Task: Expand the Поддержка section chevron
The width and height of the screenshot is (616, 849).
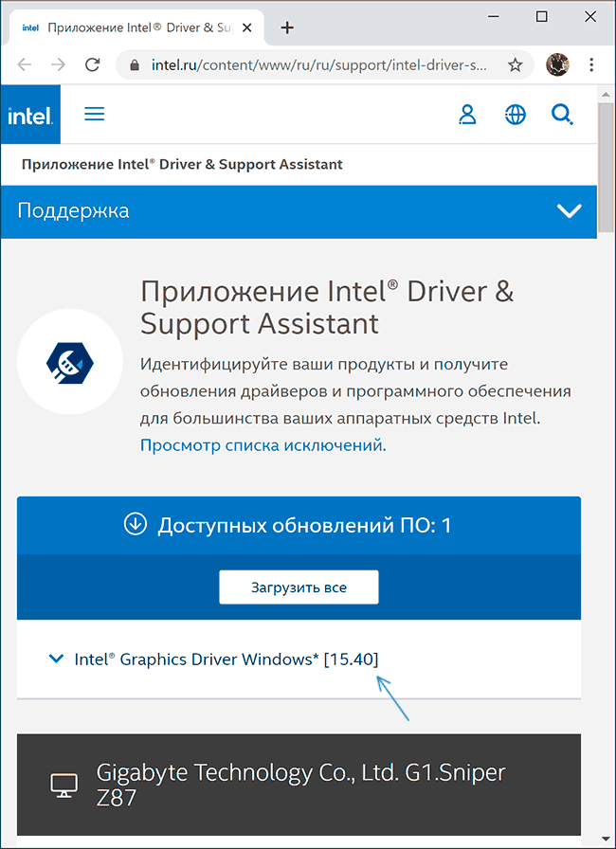Action: click(x=570, y=210)
